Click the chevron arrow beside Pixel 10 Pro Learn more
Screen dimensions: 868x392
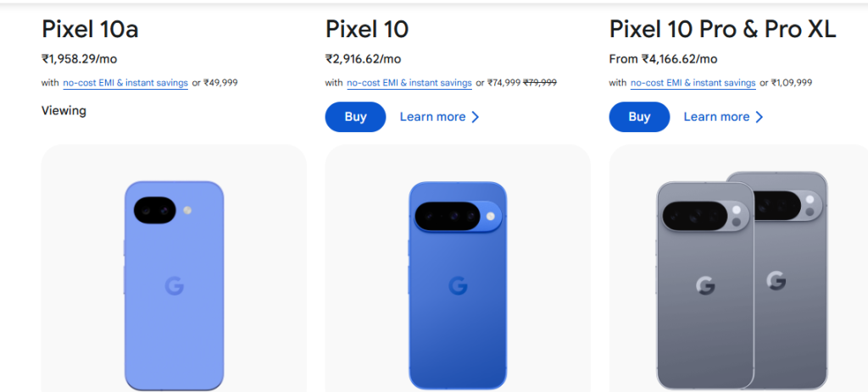pyautogui.click(x=759, y=117)
